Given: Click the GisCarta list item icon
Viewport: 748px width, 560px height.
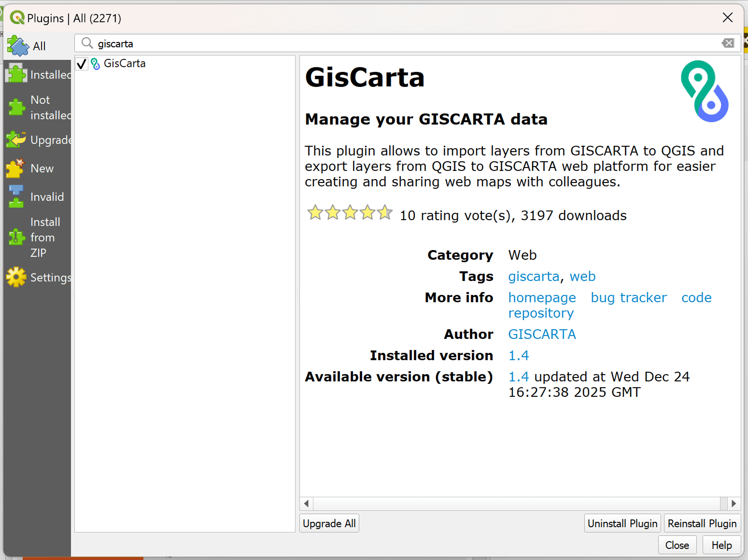Looking at the screenshot, I should (96, 64).
